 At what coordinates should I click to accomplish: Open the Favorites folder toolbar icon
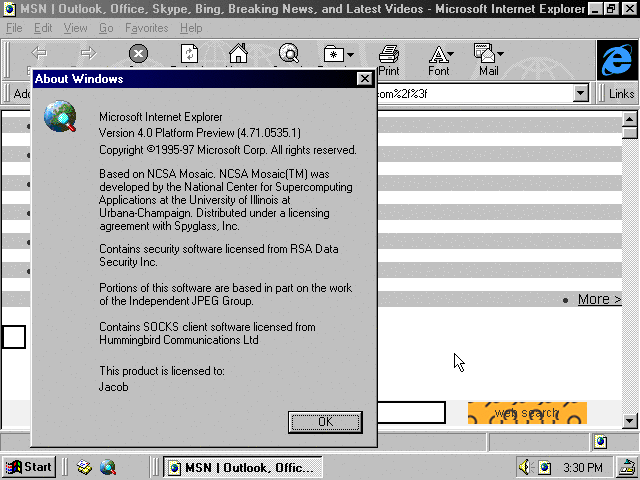point(333,53)
